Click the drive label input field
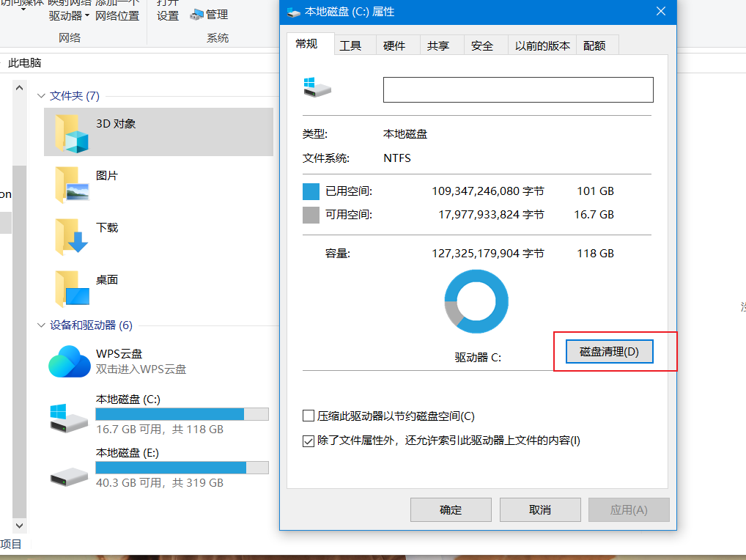Image resolution: width=746 pixels, height=560 pixels. 518,89
